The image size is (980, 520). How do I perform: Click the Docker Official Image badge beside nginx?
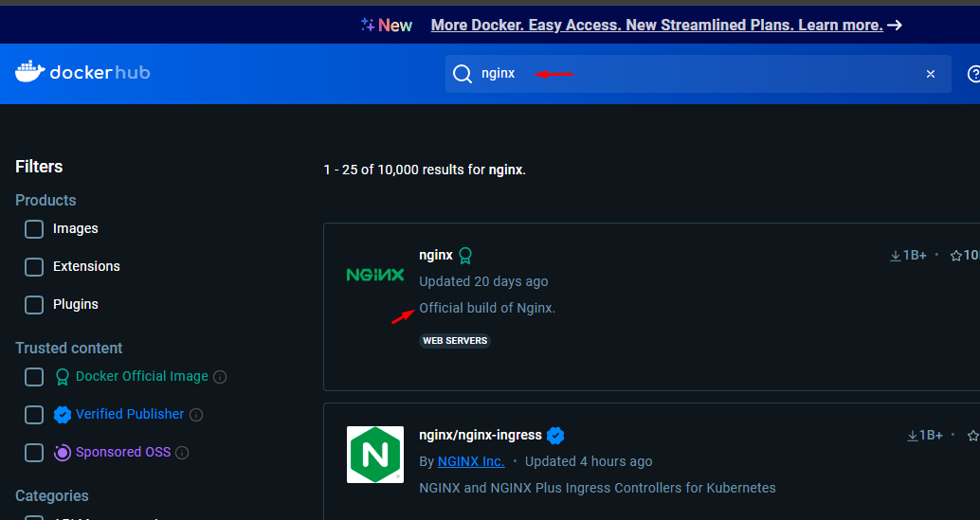[465, 255]
